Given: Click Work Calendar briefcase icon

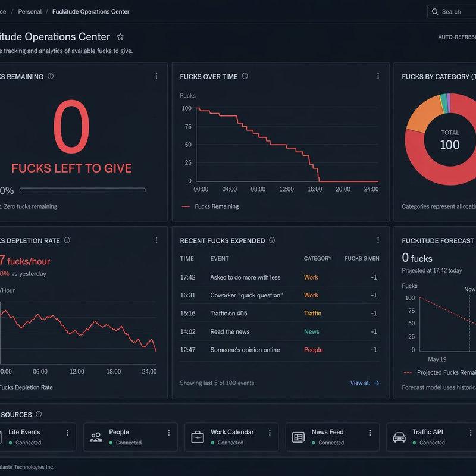Looking at the screenshot, I should coord(198,437).
